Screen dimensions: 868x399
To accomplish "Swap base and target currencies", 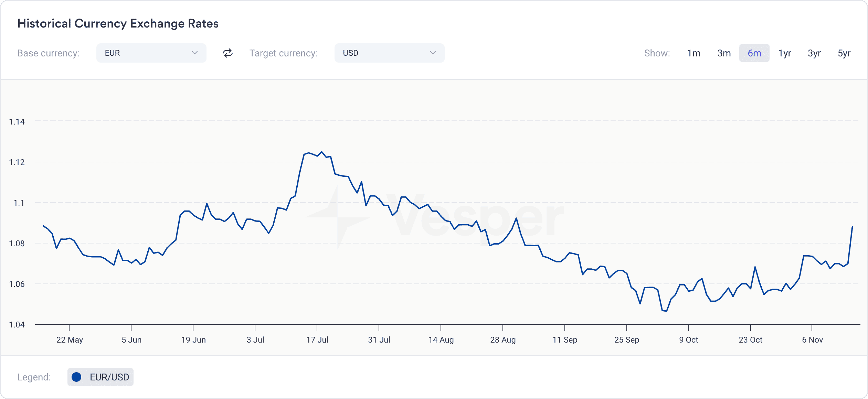I will tap(228, 53).
